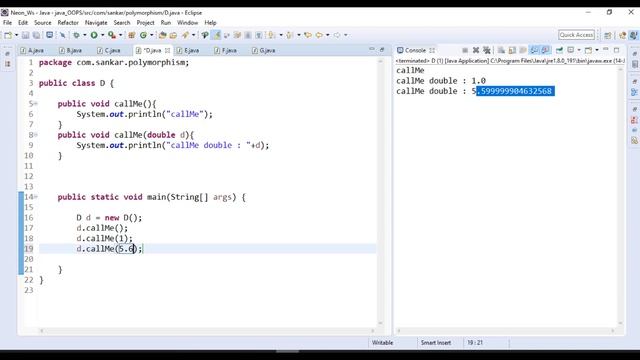Click the Back navigation arrow icon
Viewport: 640px width, 360px height.
click(x=319, y=35)
